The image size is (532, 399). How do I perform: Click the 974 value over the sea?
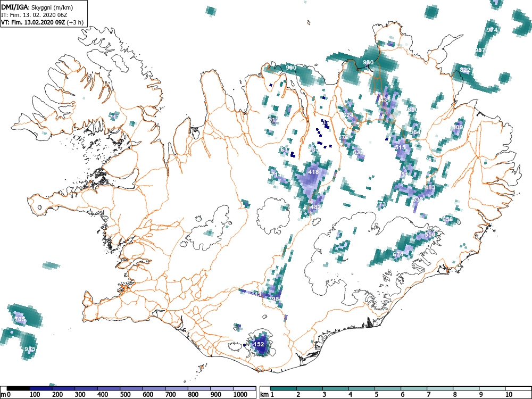tap(492, 30)
